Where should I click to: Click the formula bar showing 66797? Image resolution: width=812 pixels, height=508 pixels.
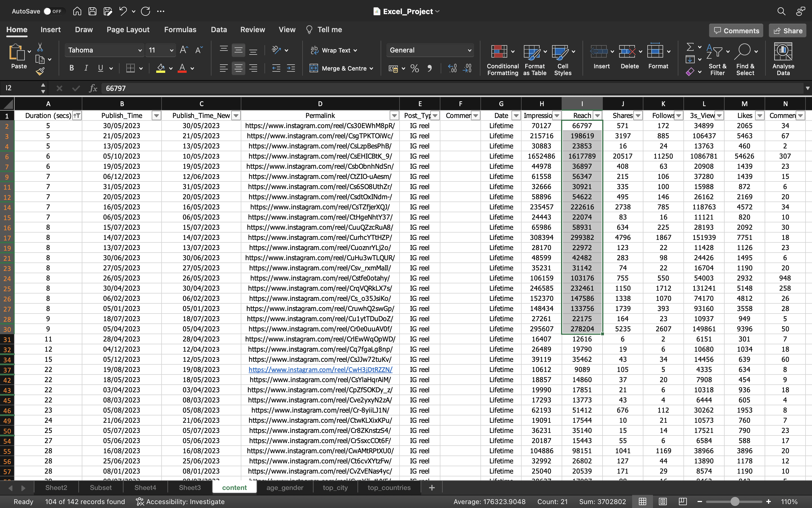point(453,88)
